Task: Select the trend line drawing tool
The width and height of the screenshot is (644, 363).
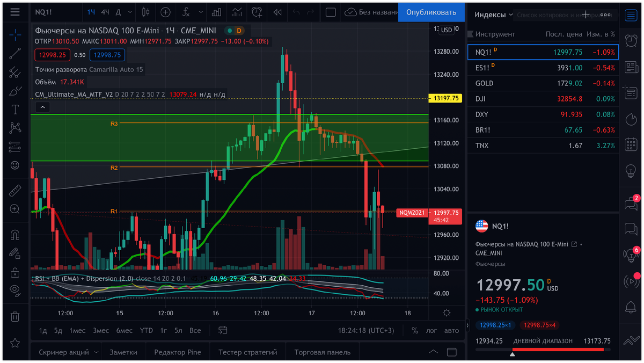Action: tap(15, 53)
